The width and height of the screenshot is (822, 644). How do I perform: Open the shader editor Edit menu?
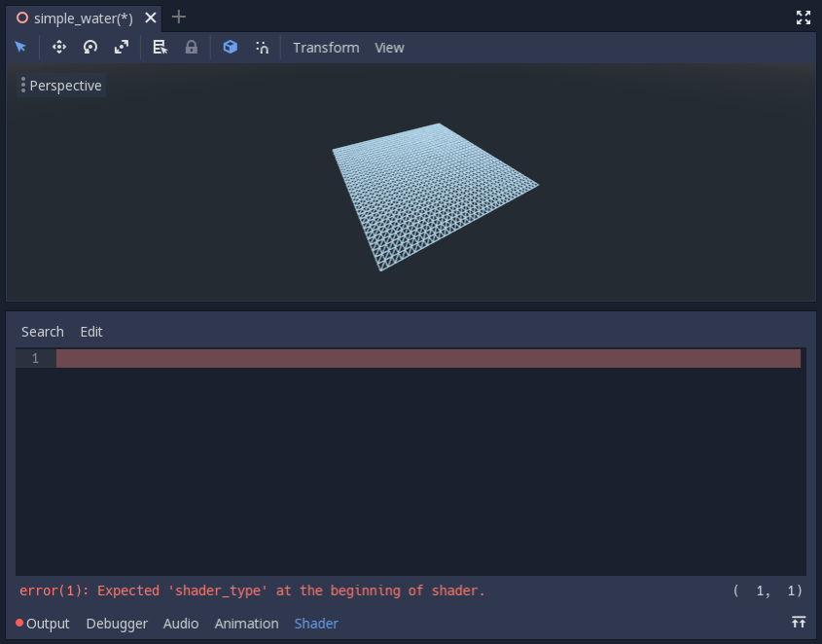pyautogui.click(x=90, y=331)
